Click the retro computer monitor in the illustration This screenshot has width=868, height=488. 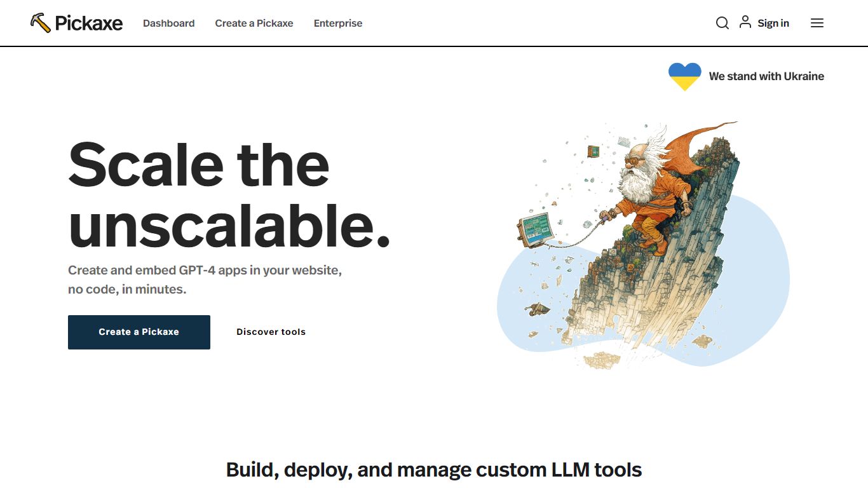click(x=535, y=229)
